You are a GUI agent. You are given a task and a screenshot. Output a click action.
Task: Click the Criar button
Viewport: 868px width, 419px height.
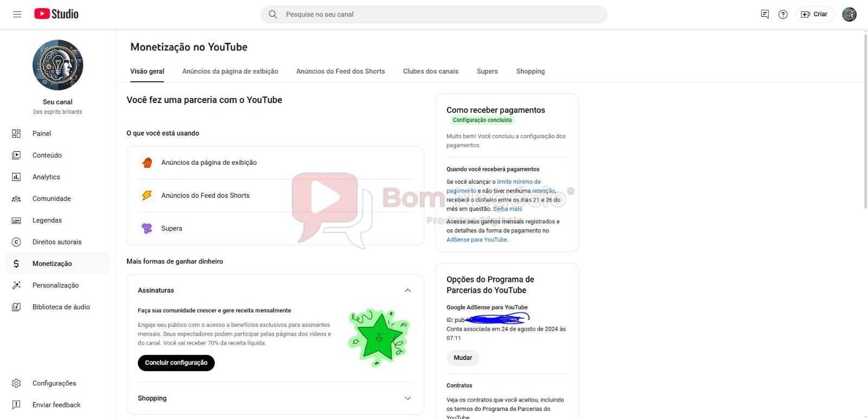[814, 14]
